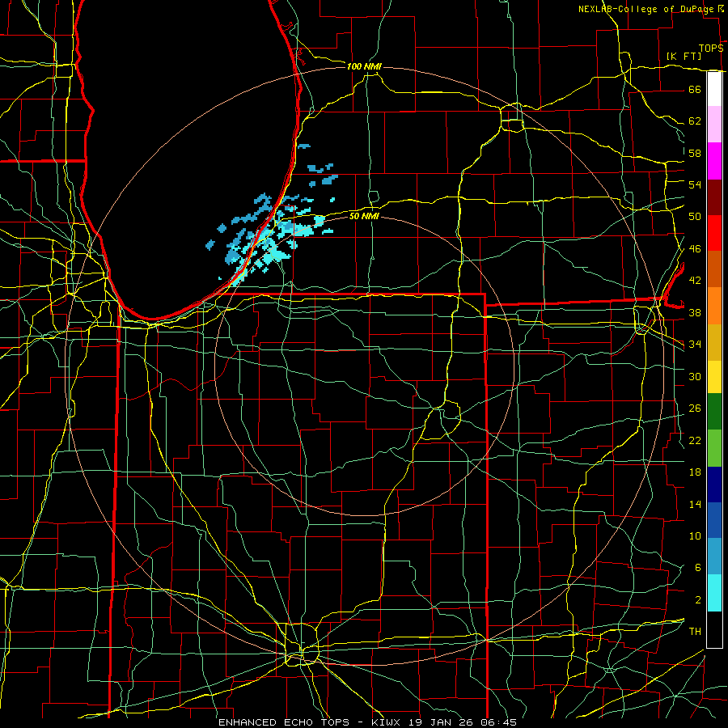Click the '58' legend value

[695, 153]
